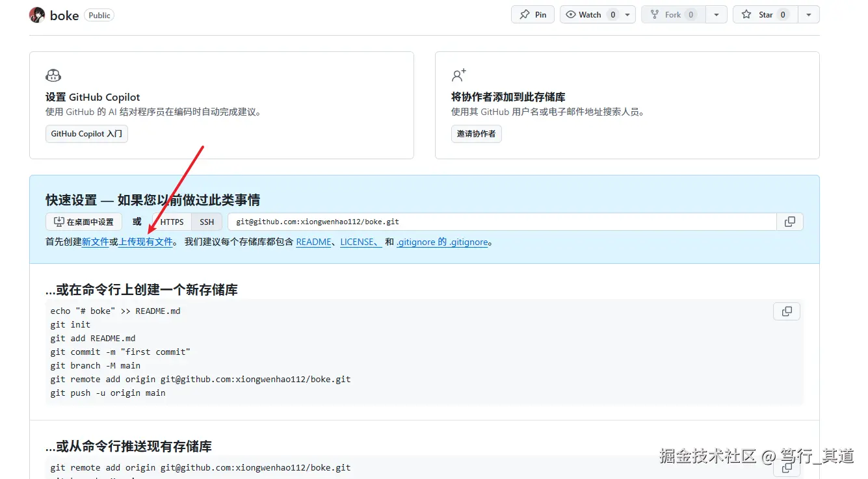The width and height of the screenshot is (868, 479).
Task: Click 在桌面中设置 button
Action: (84, 222)
